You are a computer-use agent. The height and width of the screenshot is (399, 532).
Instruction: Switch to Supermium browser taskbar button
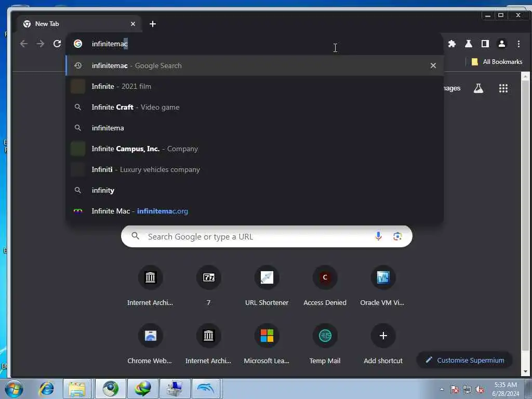pyautogui.click(x=110, y=389)
